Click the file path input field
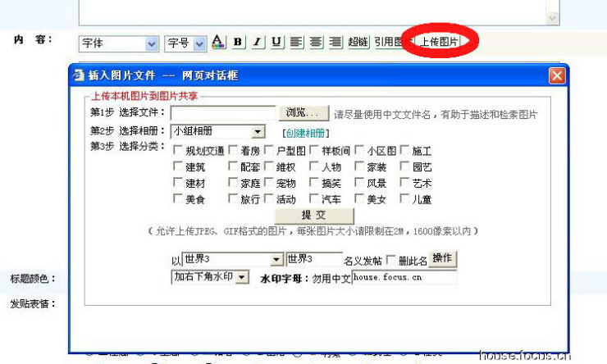 [x=223, y=113]
